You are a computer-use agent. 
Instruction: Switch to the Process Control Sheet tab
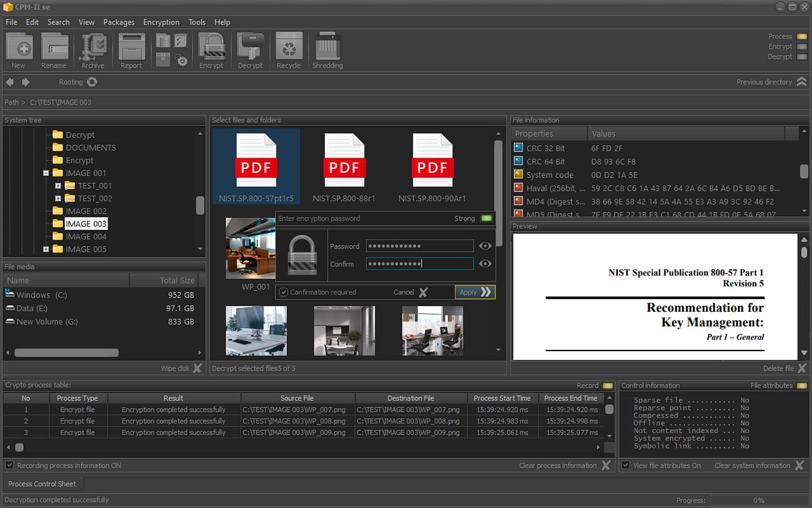click(x=43, y=483)
